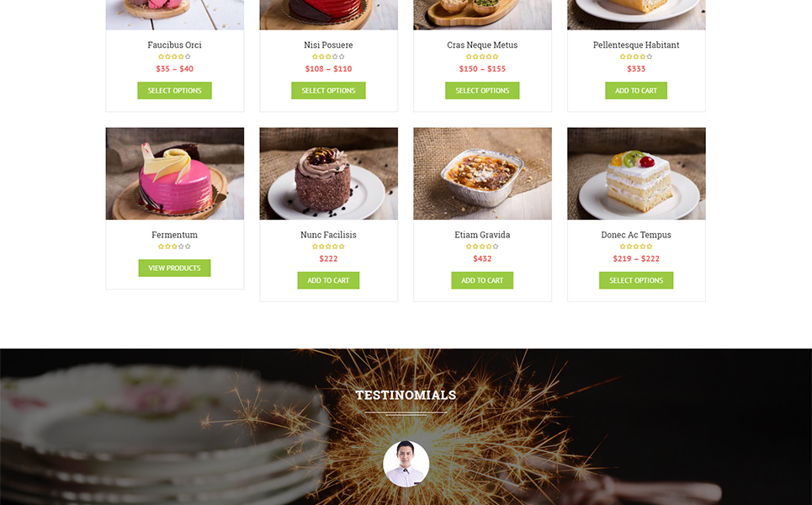Add Nunc Facilisis to cart
This screenshot has width=812, height=505.
(x=328, y=281)
